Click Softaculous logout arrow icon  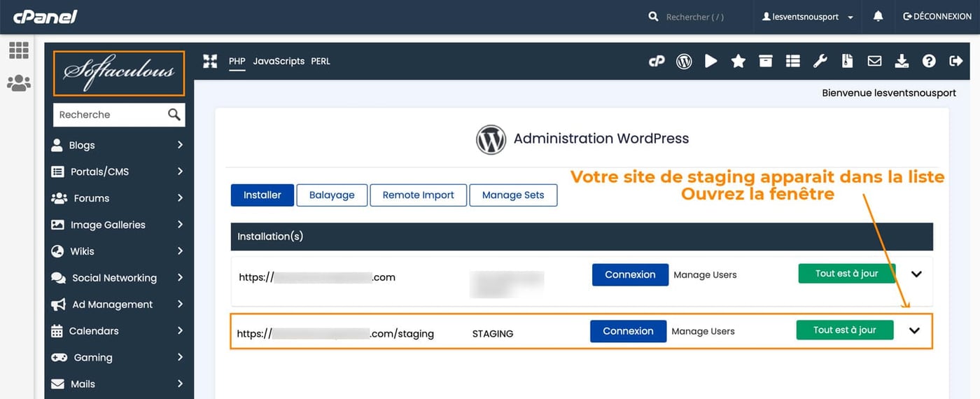[956, 62]
